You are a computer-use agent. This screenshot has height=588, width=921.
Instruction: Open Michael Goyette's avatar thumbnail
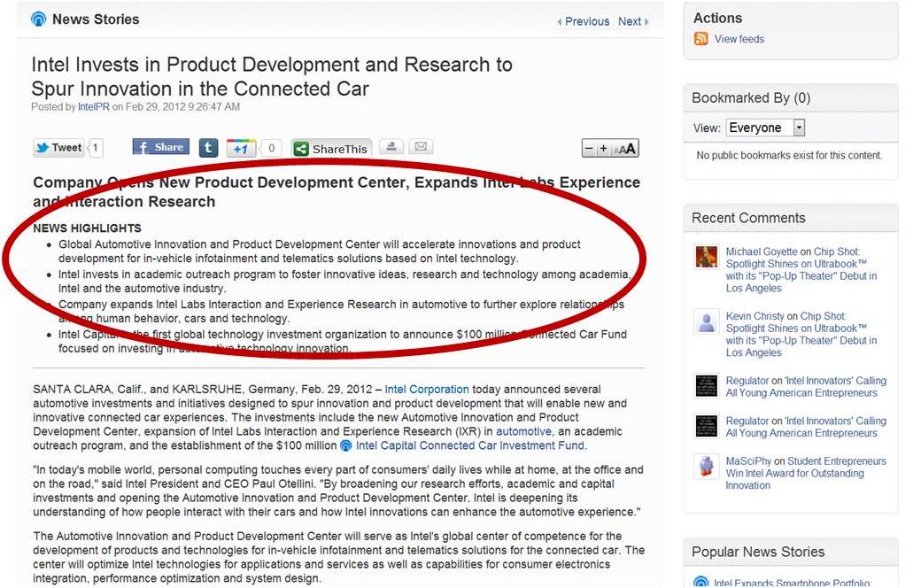click(706, 258)
